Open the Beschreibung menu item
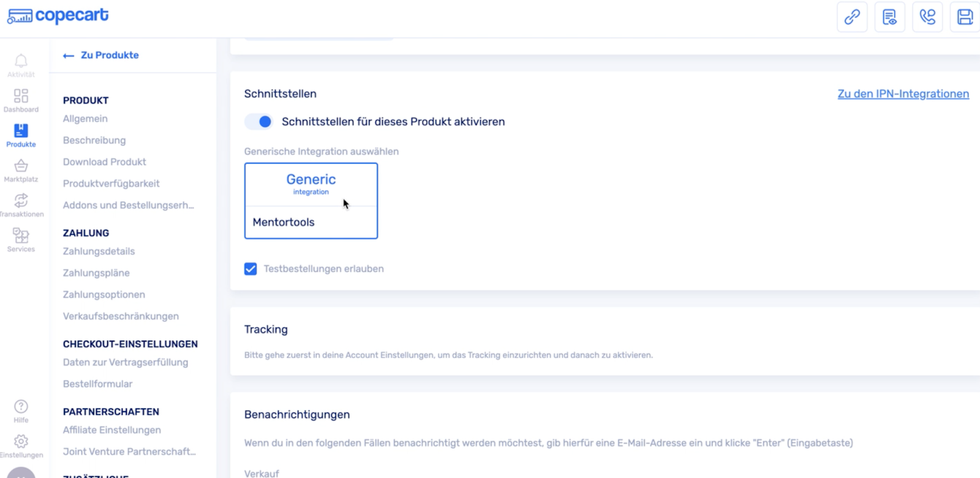The image size is (980, 478). (x=94, y=140)
